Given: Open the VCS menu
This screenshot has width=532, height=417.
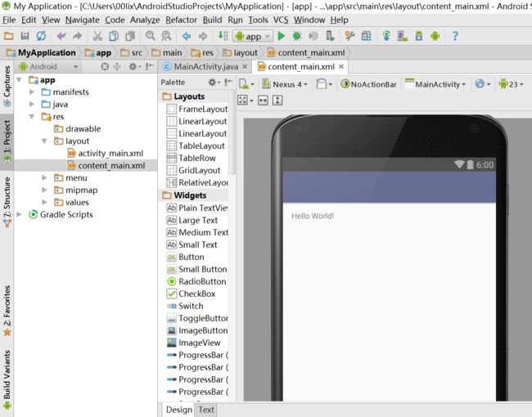Looking at the screenshot, I should coord(281,20).
